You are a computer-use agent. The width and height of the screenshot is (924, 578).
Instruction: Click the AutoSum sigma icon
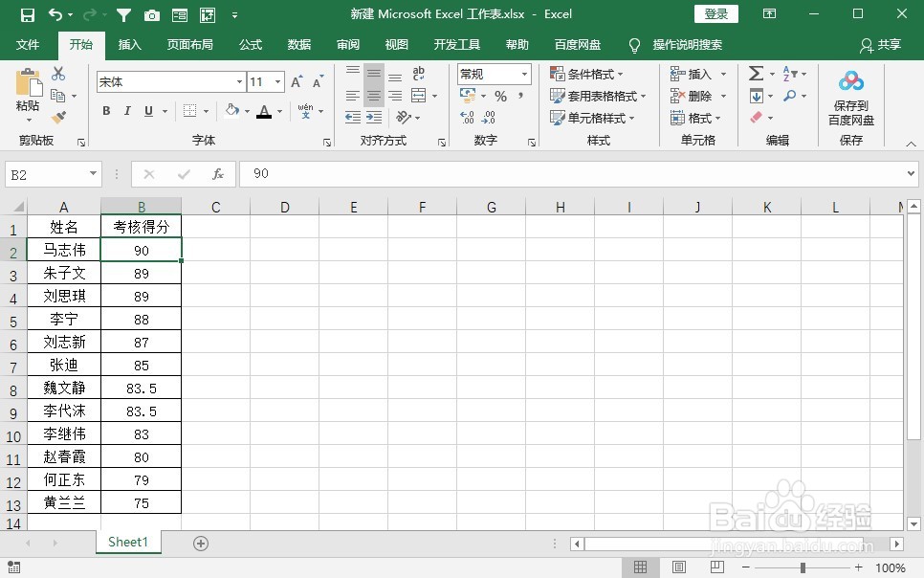coord(756,73)
